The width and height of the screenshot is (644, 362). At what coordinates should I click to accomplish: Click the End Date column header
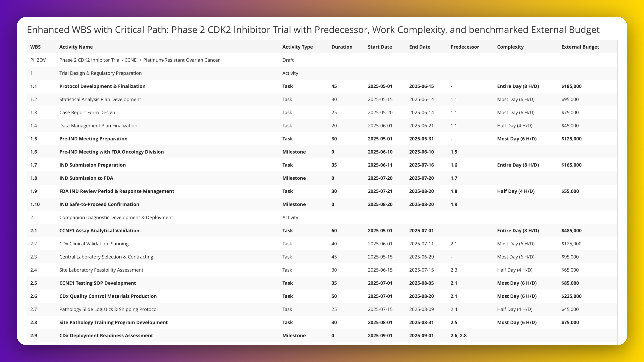[419, 47]
